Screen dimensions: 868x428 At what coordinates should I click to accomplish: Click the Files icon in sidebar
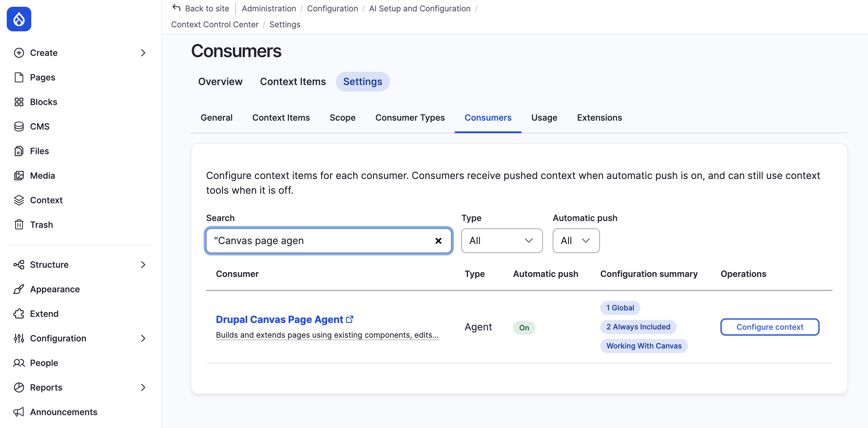click(19, 151)
